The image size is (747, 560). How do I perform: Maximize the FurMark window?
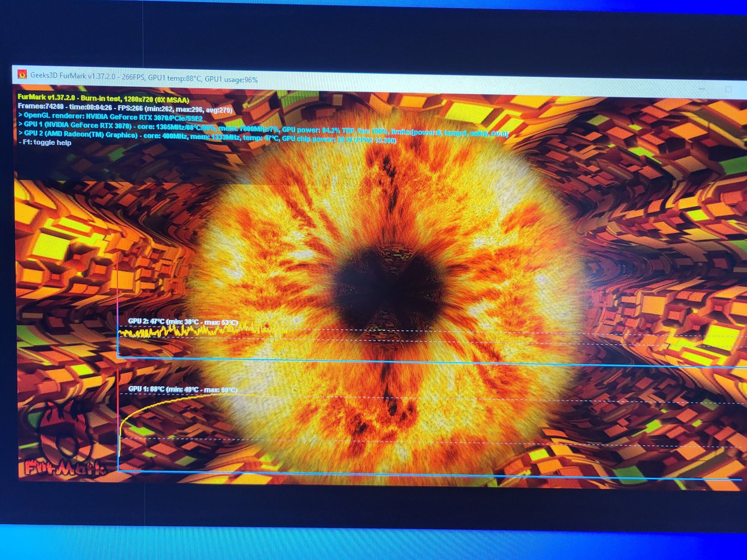coord(728,89)
